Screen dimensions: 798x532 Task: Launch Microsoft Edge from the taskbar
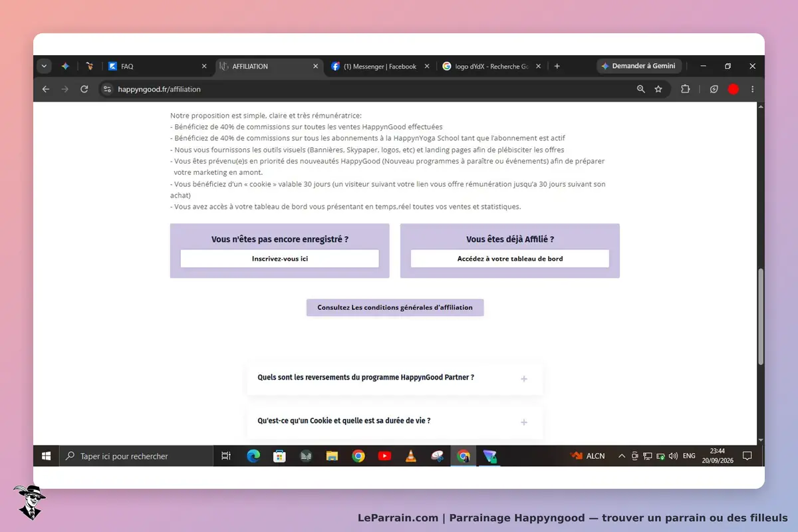click(253, 456)
